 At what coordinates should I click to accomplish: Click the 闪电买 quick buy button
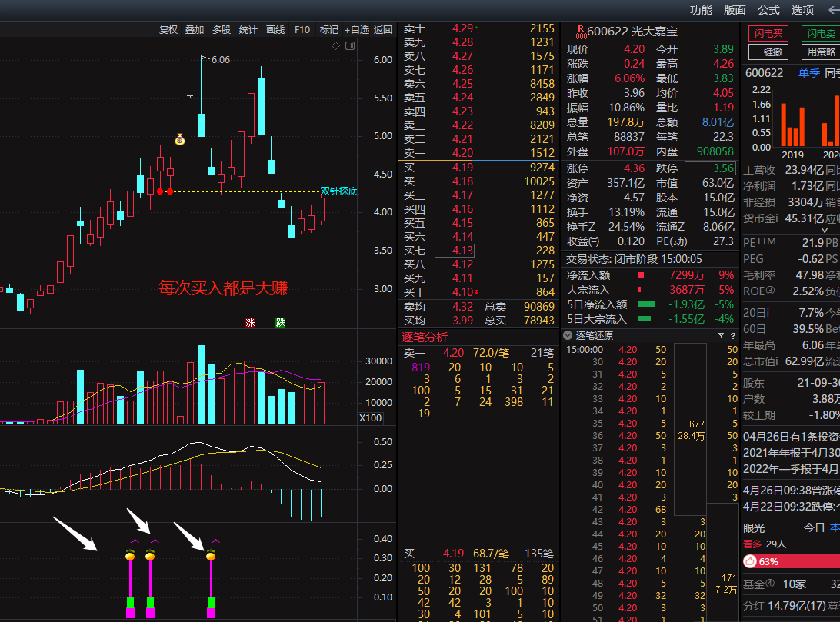tap(768, 34)
